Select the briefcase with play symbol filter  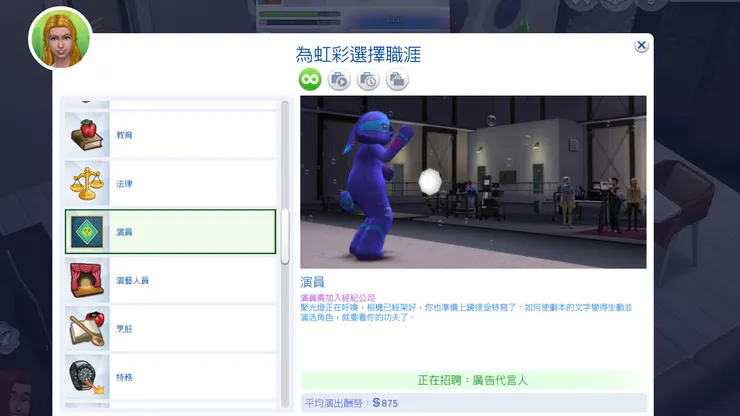coord(339,79)
